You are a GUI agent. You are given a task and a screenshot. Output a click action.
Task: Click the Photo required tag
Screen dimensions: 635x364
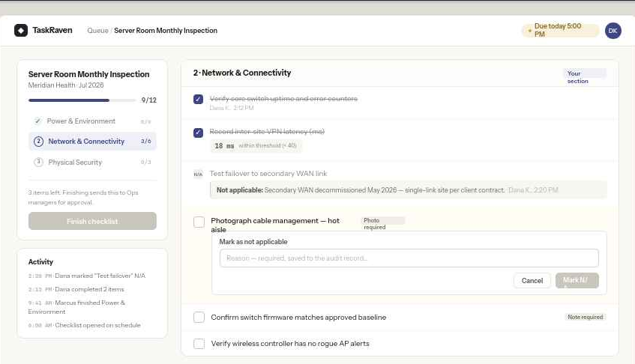[x=382, y=224]
